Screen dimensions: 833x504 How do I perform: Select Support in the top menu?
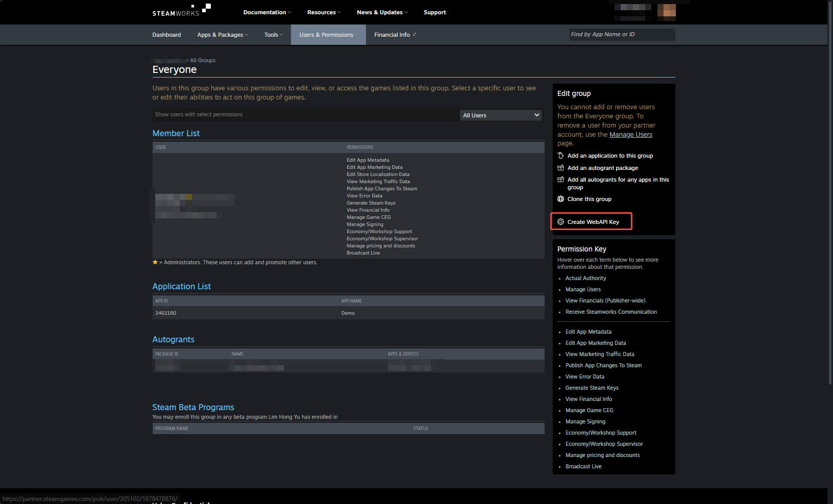point(434,12)
